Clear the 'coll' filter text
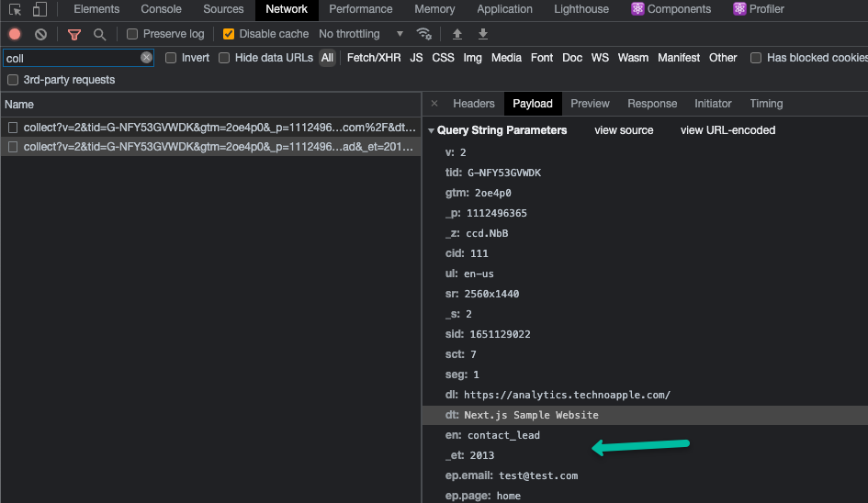The width and height of the screenshot is (868, 503). [146, 58]
